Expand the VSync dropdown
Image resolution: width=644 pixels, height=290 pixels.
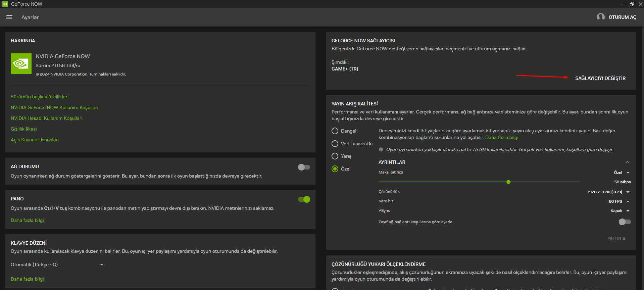click(628, 211)
